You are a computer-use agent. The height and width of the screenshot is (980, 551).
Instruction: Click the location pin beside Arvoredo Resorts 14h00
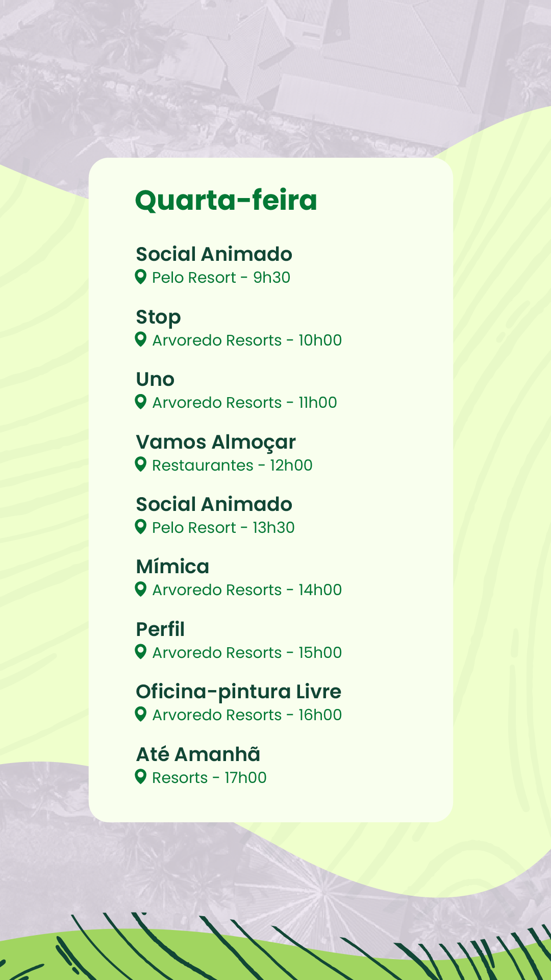pyautogui.click(x=141, y=590)
